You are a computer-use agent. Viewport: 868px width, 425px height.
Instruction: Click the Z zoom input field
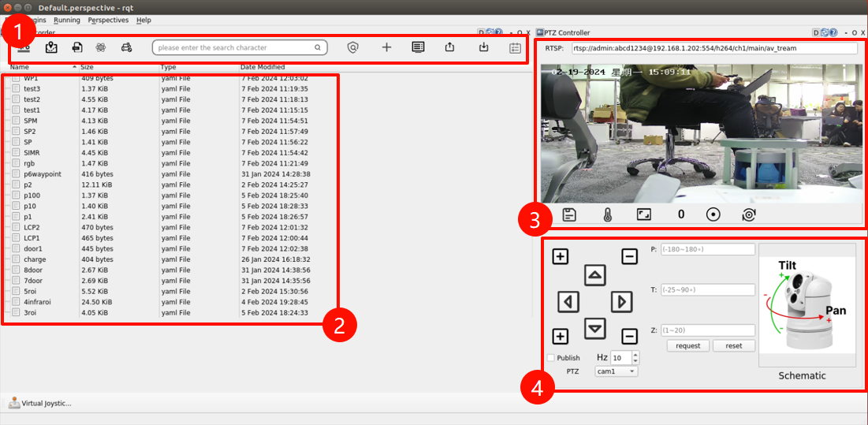707,330
